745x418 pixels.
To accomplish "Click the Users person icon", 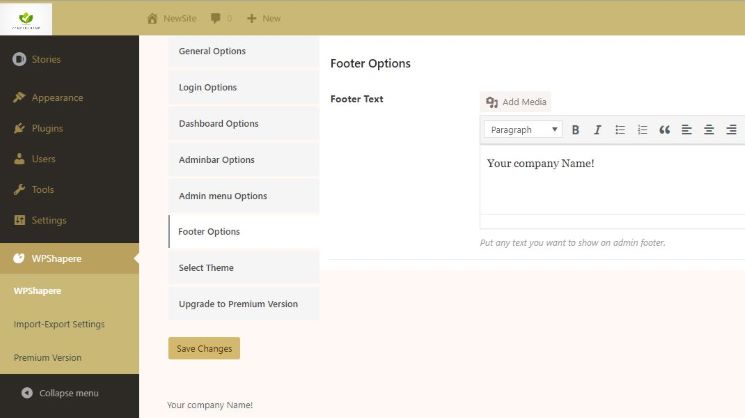I will point(19,159).
